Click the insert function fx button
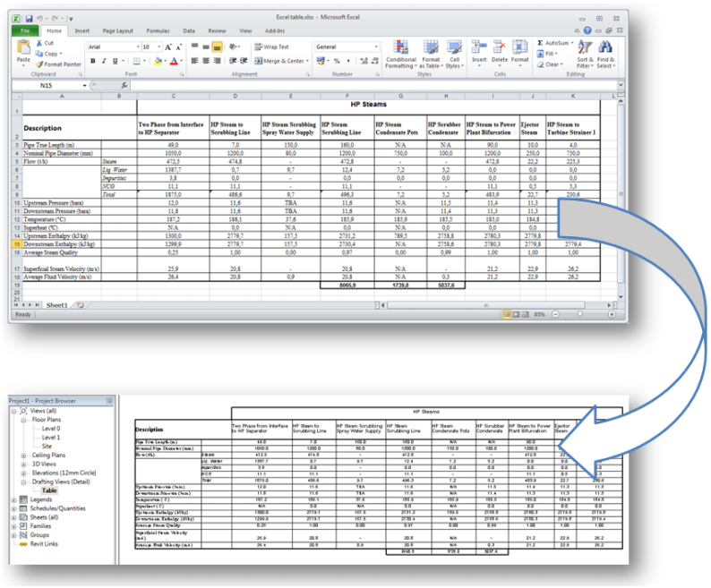Viewport: 711px width, 588px height. (x=124, y=85)
